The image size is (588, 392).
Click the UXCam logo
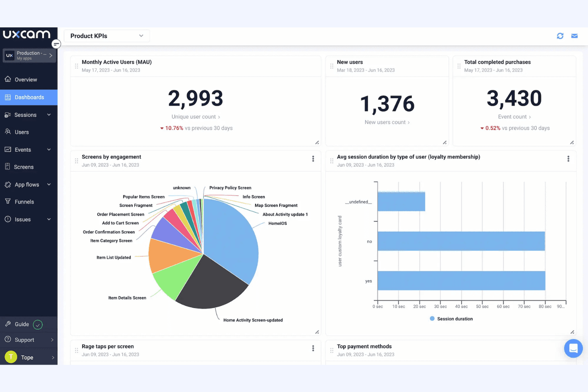[x=27, y=35]
